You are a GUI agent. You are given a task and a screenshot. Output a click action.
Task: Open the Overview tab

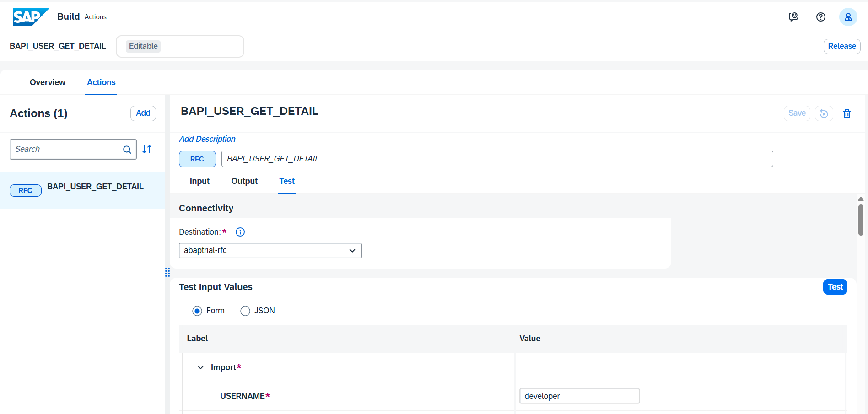click(x=47, y=82)
